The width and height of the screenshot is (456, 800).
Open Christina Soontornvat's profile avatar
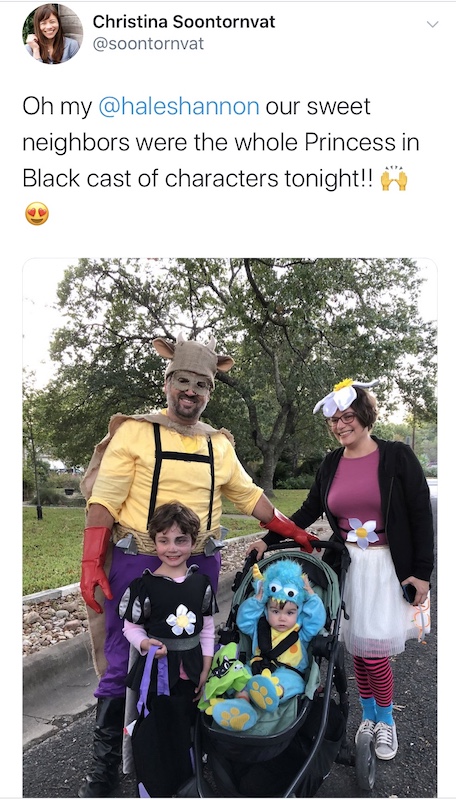53,34
